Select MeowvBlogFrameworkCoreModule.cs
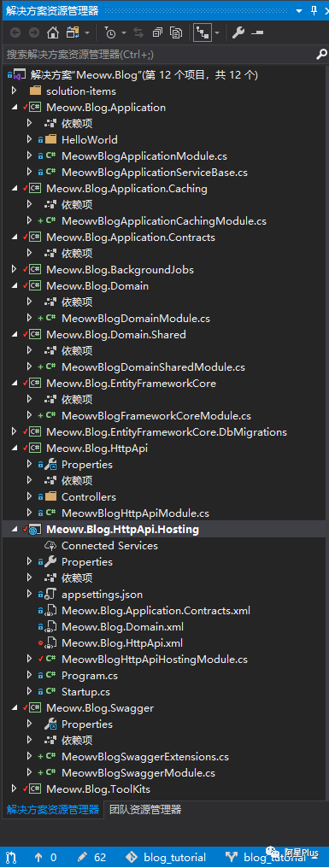This screenshot has width=329, height=868. (x=156, y=416)
